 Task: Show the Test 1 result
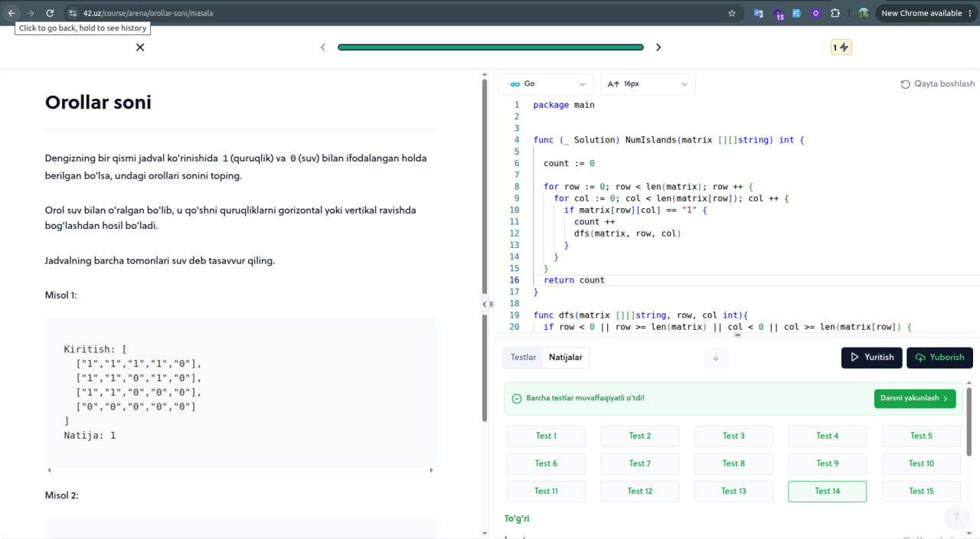click(546, 436)
